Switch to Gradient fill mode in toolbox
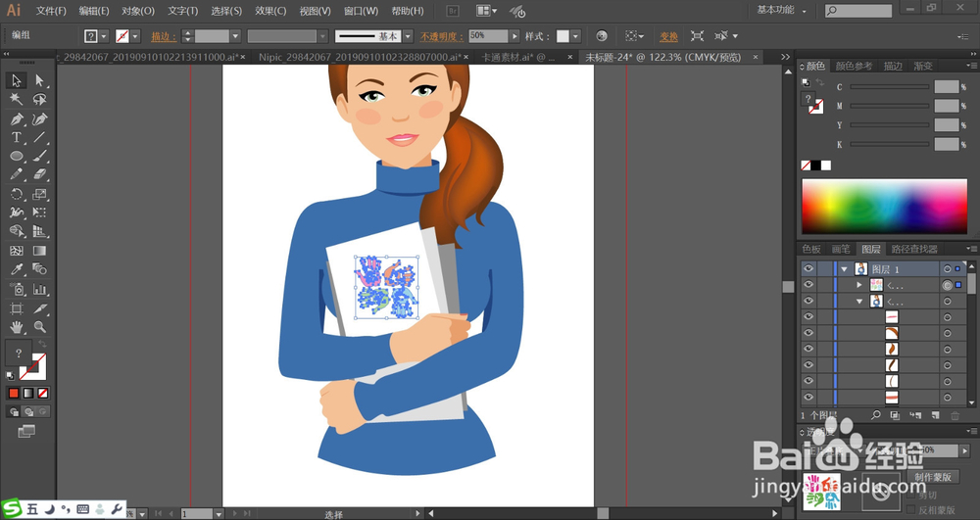The image size is (980, 520). coord(28,394)
